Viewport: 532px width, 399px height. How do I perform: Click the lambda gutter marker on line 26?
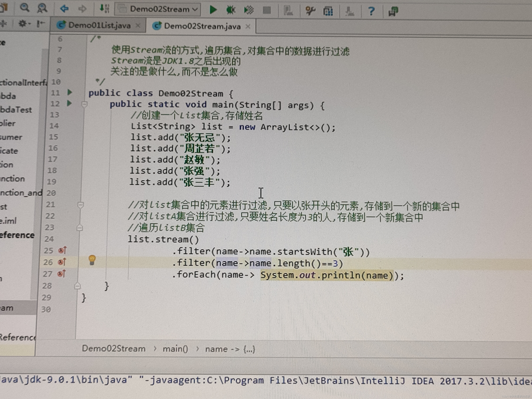coord(62,262)
